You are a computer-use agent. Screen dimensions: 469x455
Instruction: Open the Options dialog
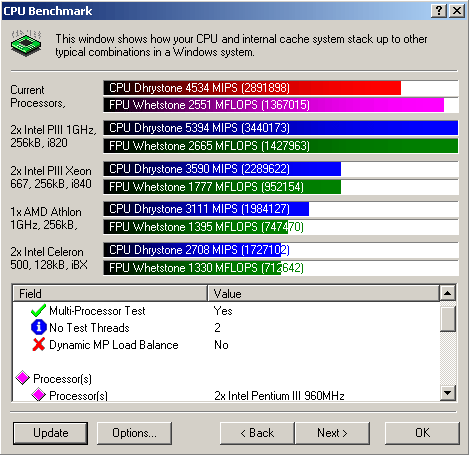(x=134, y=433)
